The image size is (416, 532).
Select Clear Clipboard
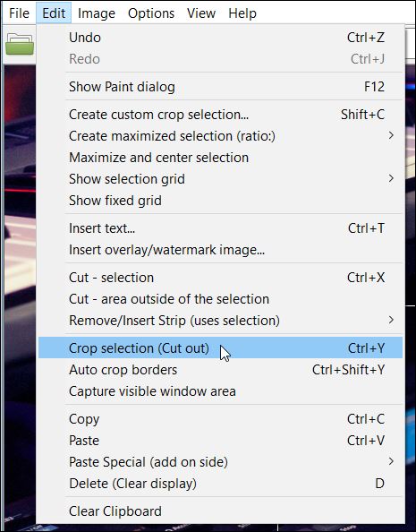(x=220, y=511)
